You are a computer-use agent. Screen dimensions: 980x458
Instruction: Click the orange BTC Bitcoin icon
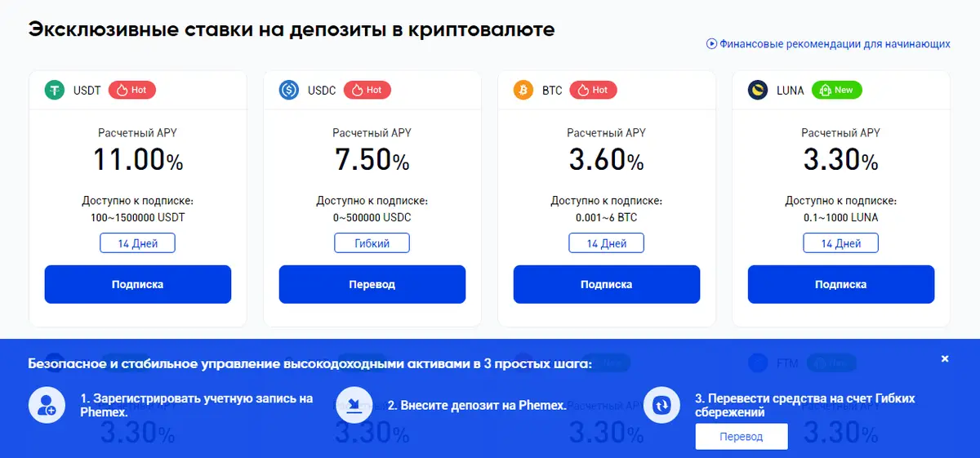[x=523, y=90]
